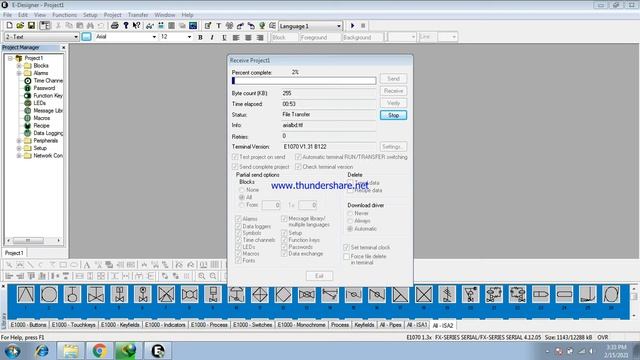Select the All blocks radio button
Screen dimensions: 640x360
pos(242,197)
